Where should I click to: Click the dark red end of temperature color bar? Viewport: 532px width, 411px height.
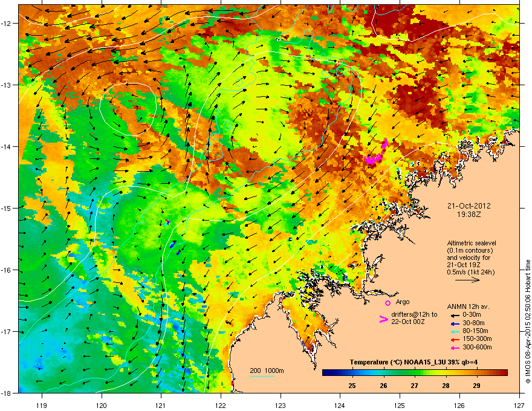[504, 373]
